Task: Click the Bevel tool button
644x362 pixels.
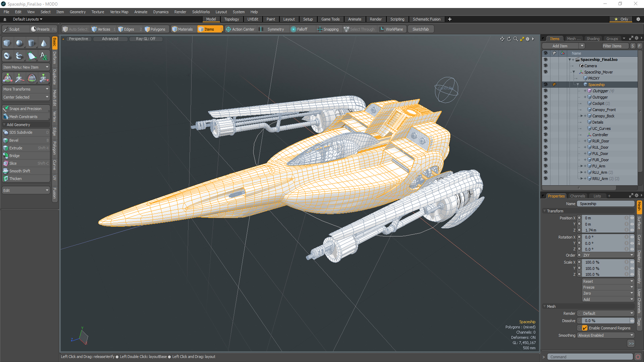Action: click(14, 140)
